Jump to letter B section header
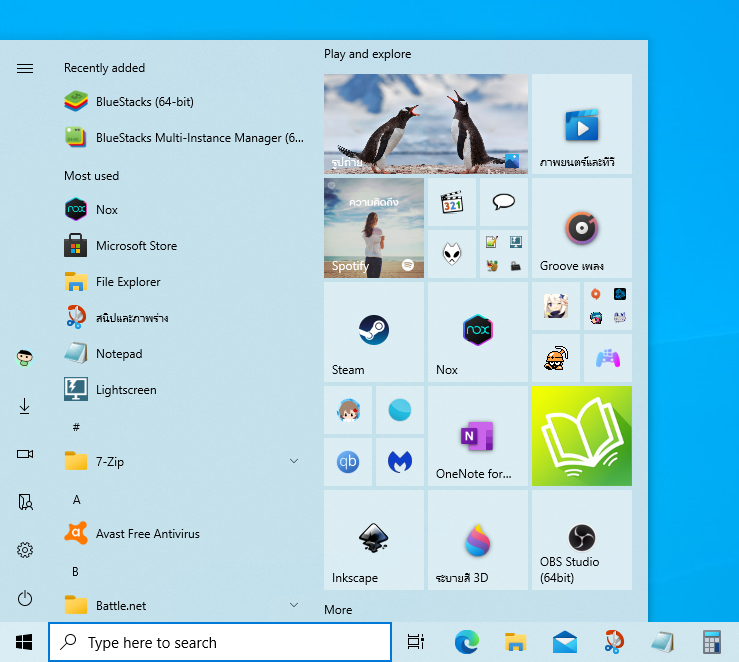The width and height of the screenshot is (739, 662). point(75,572)
